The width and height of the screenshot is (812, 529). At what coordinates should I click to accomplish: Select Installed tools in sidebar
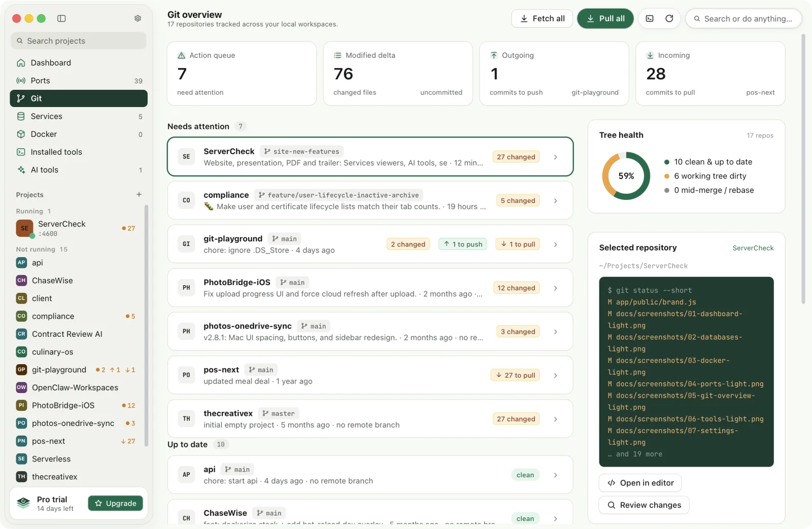pos(79,152)
